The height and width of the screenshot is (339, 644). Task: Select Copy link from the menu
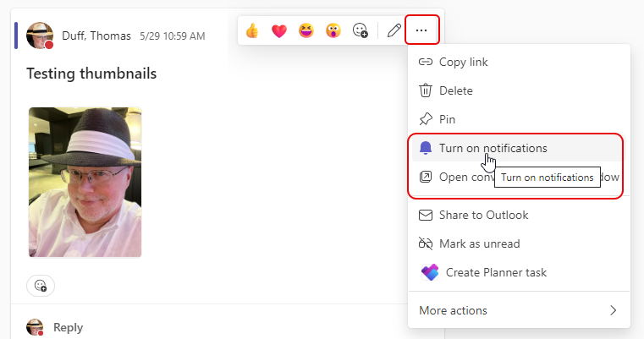pyautogui.click(x=463, y=62)
